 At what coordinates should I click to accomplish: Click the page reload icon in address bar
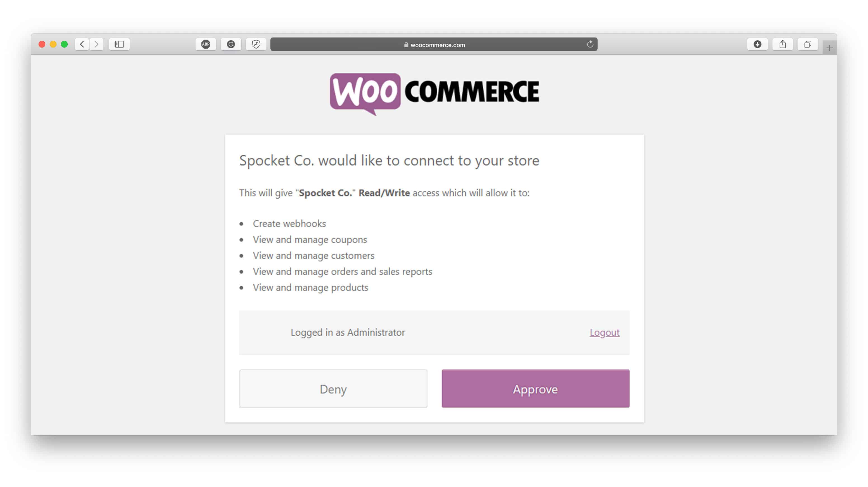point(590,44)
